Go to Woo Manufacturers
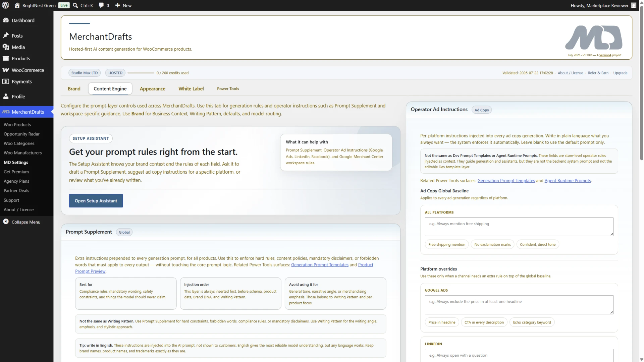Screen dimensions: 644x362 22,153
